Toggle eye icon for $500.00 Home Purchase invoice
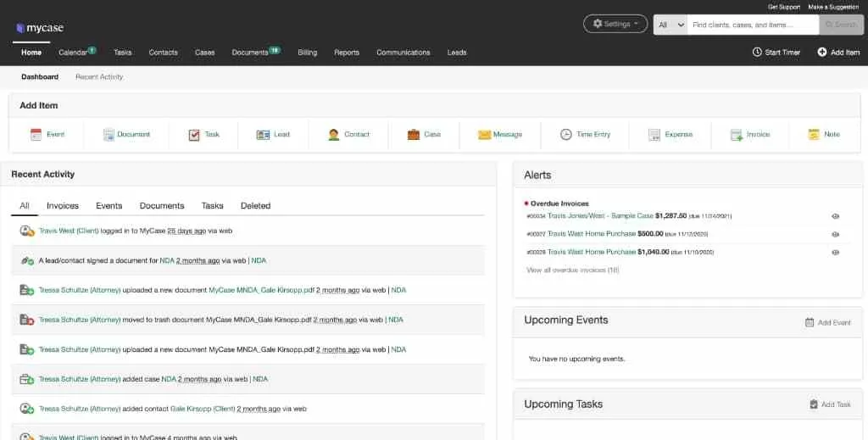 835,234
